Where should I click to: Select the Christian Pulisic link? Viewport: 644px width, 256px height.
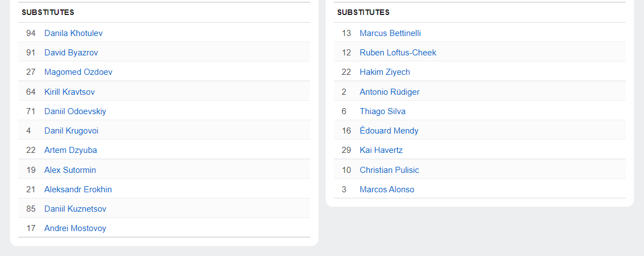[389, 170]
